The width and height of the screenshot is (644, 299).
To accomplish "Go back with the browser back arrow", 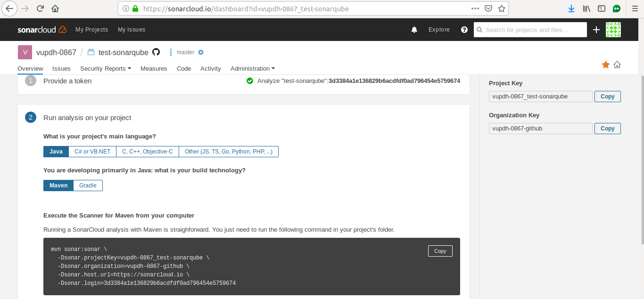I will pos(10,8).
